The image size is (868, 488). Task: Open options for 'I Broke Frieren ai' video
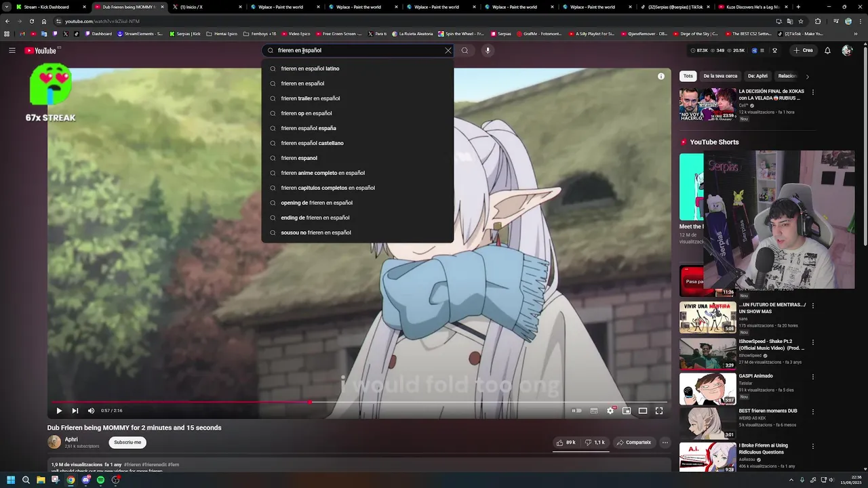tap(813, 446)
